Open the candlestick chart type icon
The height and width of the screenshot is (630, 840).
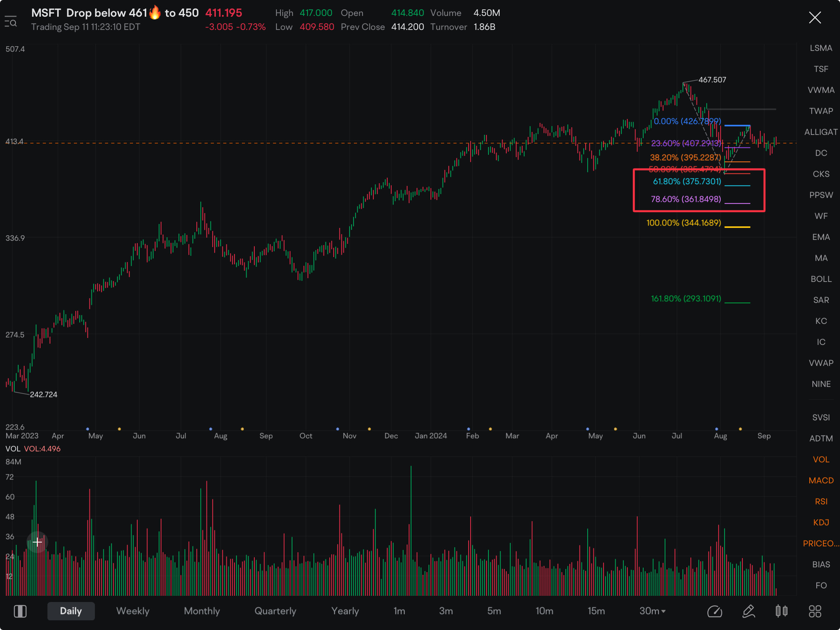(x=782, y=611)
